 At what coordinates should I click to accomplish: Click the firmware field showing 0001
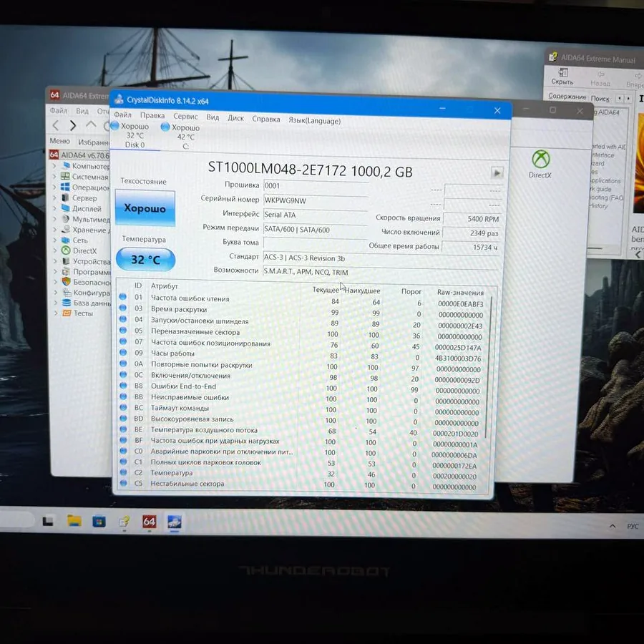(315, 186)
